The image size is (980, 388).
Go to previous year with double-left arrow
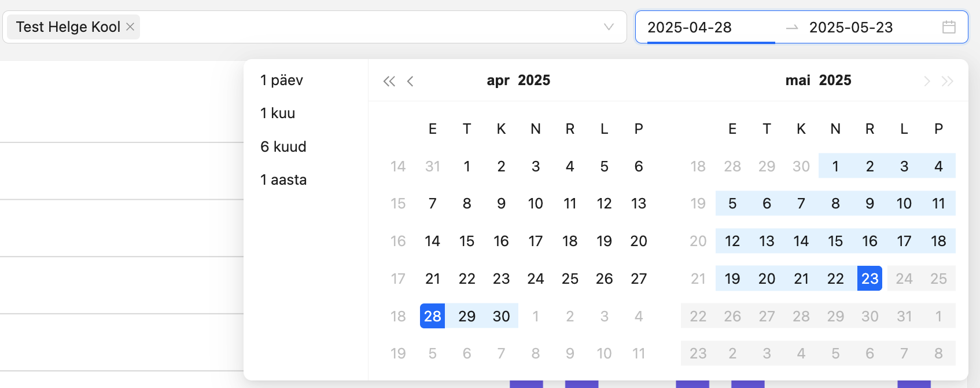coord(389,81)
